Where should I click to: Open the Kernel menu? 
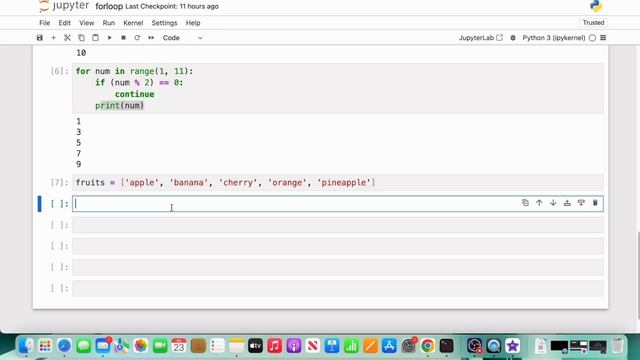(x=133, y=23)
